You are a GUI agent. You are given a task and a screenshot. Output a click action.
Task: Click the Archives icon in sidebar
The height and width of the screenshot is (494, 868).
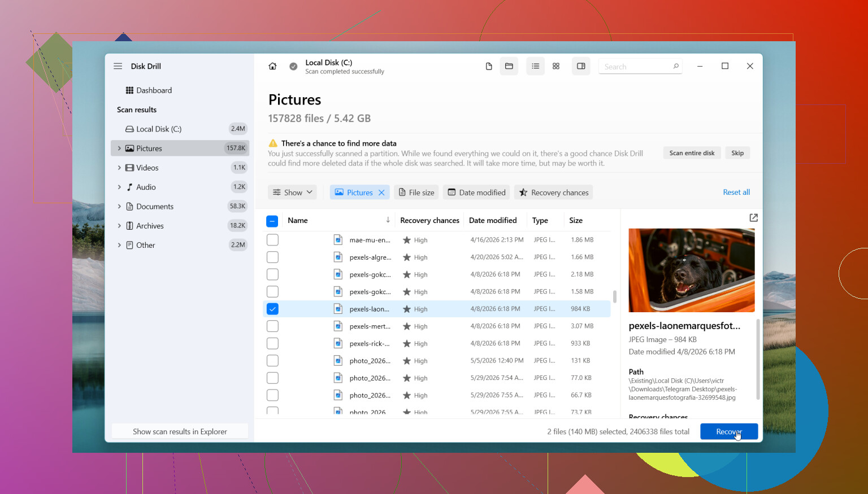click(x=129, y=226)
